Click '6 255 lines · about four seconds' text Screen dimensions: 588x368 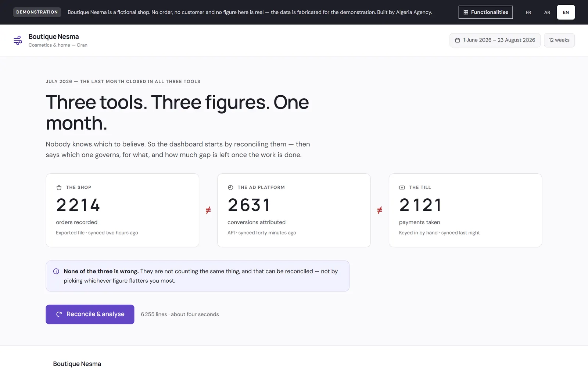(180, 314)
